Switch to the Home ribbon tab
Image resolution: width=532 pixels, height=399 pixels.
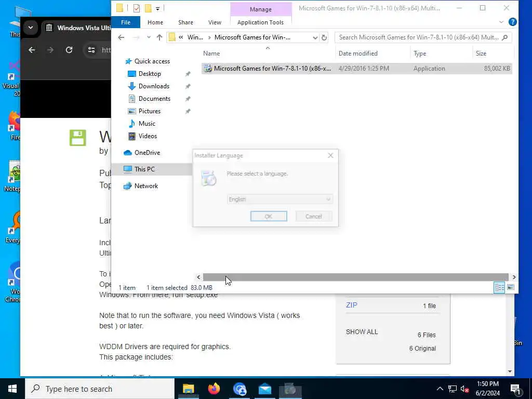[155, 22]
